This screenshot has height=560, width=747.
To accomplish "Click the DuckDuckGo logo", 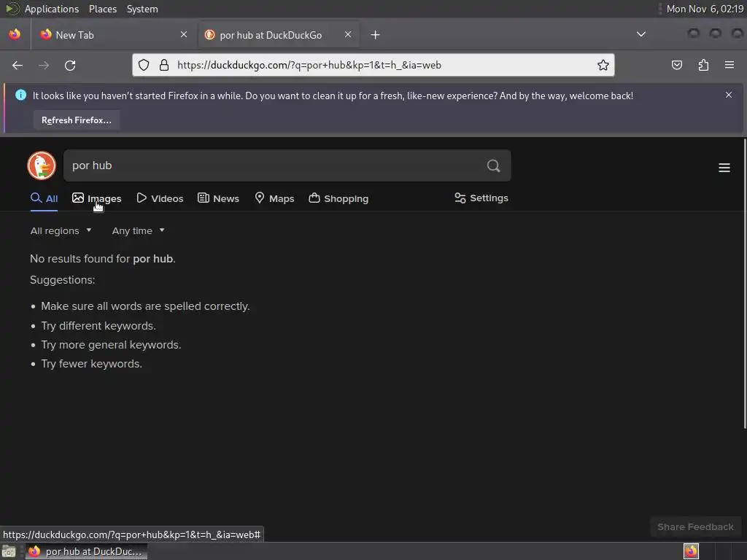I will point(42,166).
